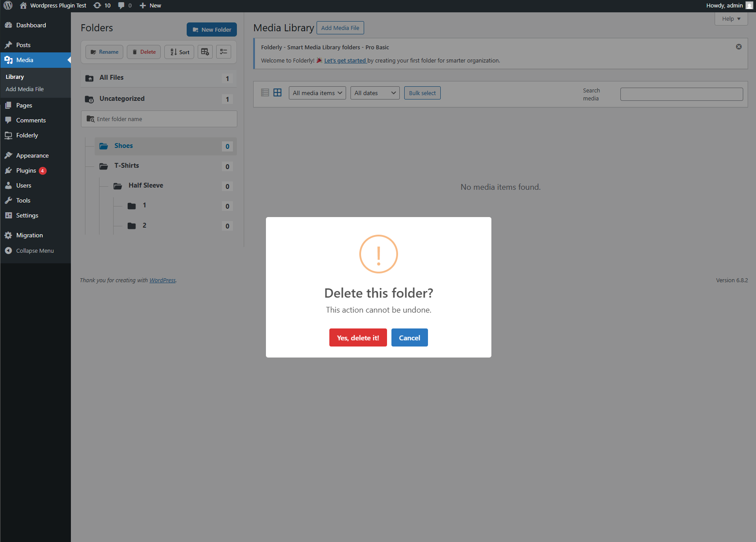
Task: Click the Plugins plug icon
Action: pyautogui.click(x=8, y=170)
